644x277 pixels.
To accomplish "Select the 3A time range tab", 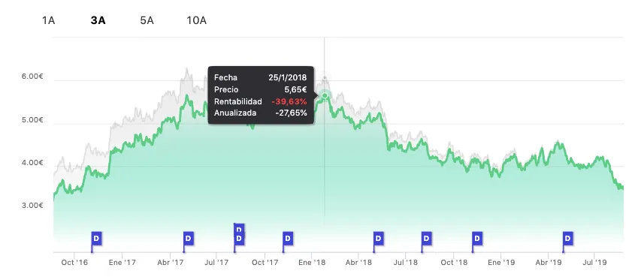I will pyautogui.click(x=98, y=20).
